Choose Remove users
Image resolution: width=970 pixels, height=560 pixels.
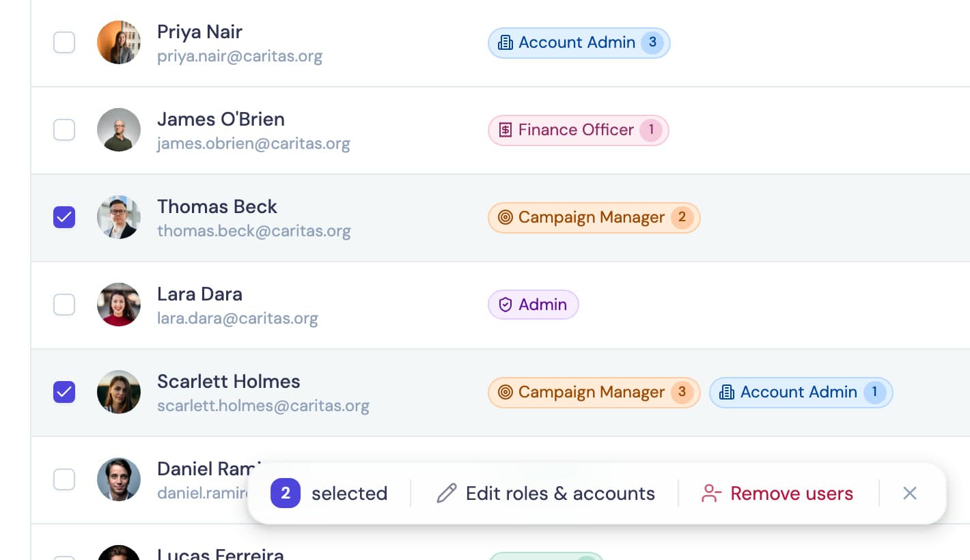pos(777,493)
